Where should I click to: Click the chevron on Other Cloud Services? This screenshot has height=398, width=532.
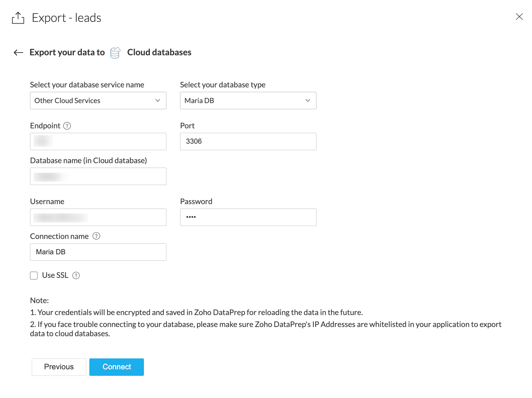(158, 101)
